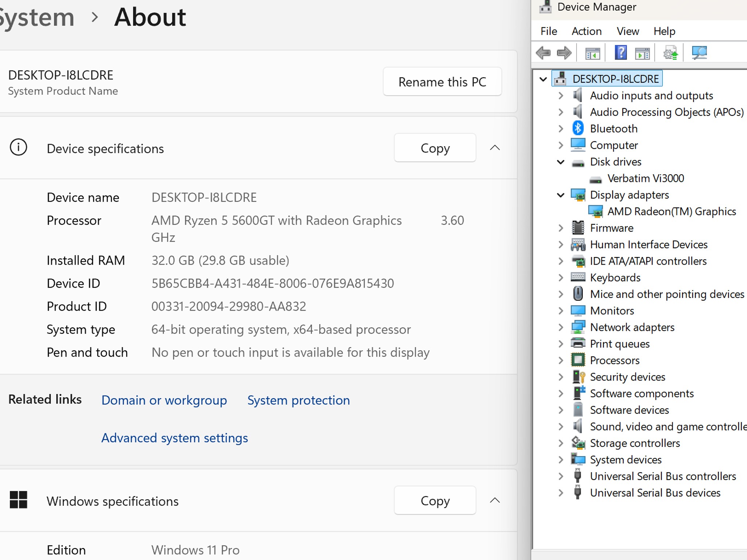Image resolution: width=747 pixels, height=560 pixels.
Task: Open Advanced system settings link
Action: click(174, 437)
